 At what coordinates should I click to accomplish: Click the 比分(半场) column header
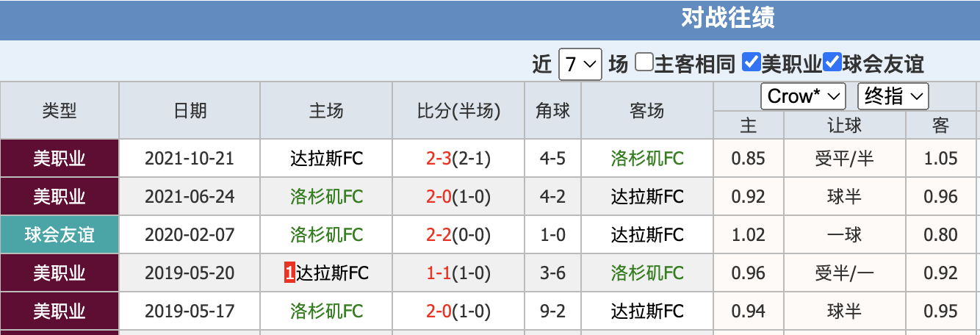point(458,111)
